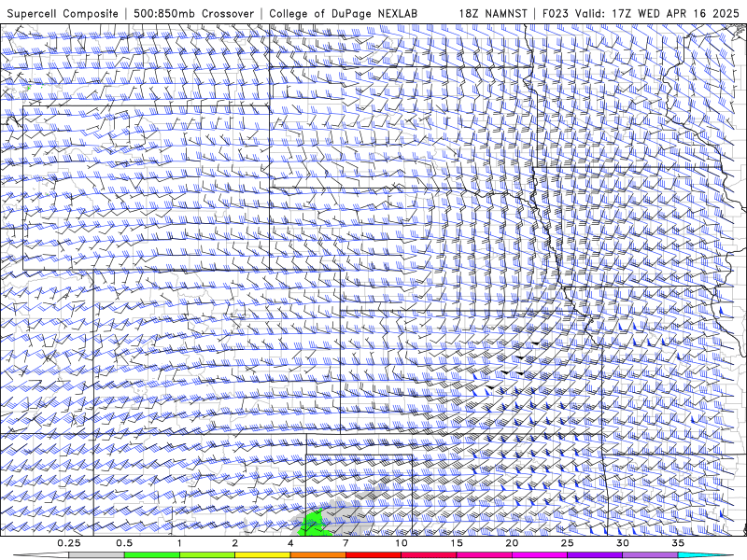Screen dimensions: 747x560
Task: Click the legend value "35"
Action: 678,543
